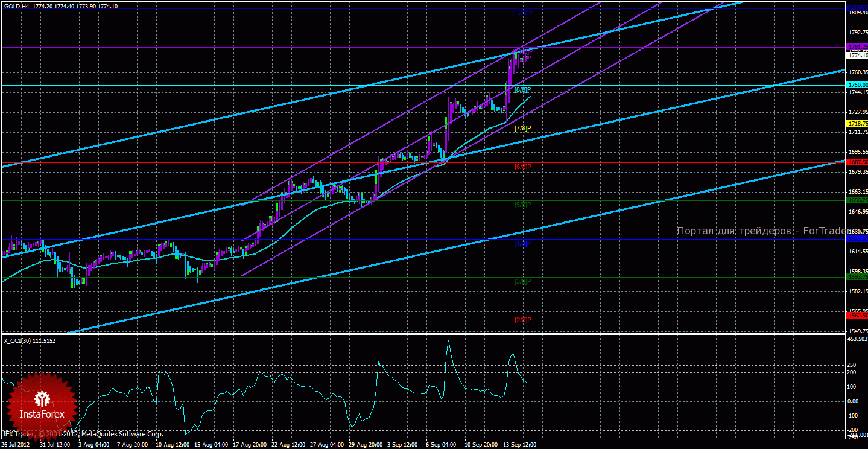
Task: Select the 3 Sep 12:00 time axis label
Action: point(402,444)
